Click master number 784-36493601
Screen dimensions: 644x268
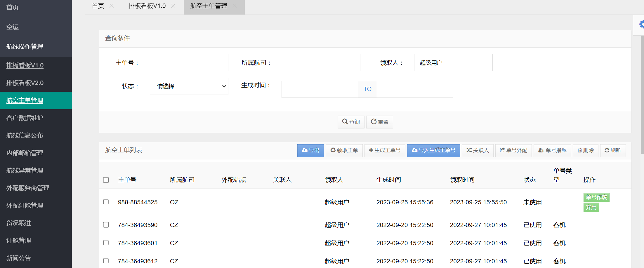click(x=138, y=243)
